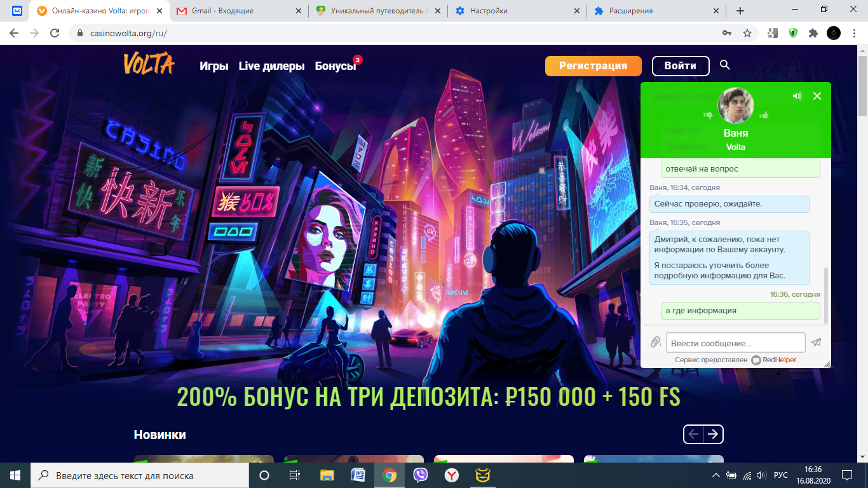View site security lock info

[x=80, y=33]
